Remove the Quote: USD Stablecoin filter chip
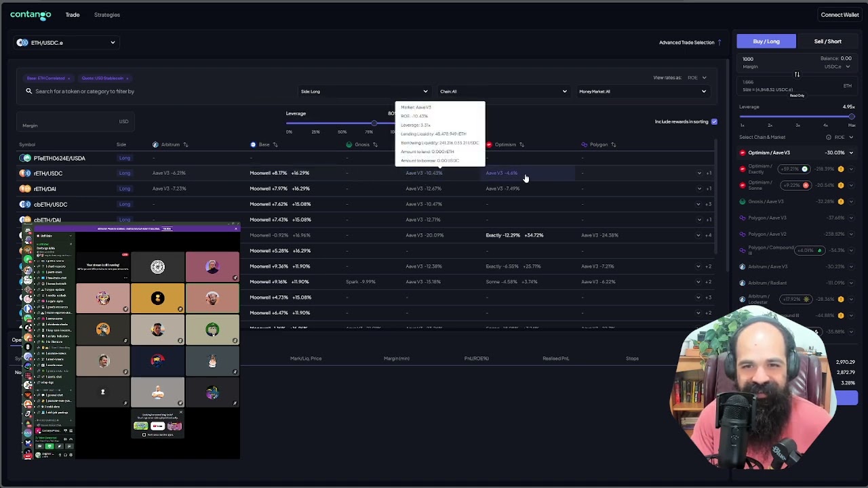This screenshot has height=488, width=868. pyautogui.click(x=127, y=78)
